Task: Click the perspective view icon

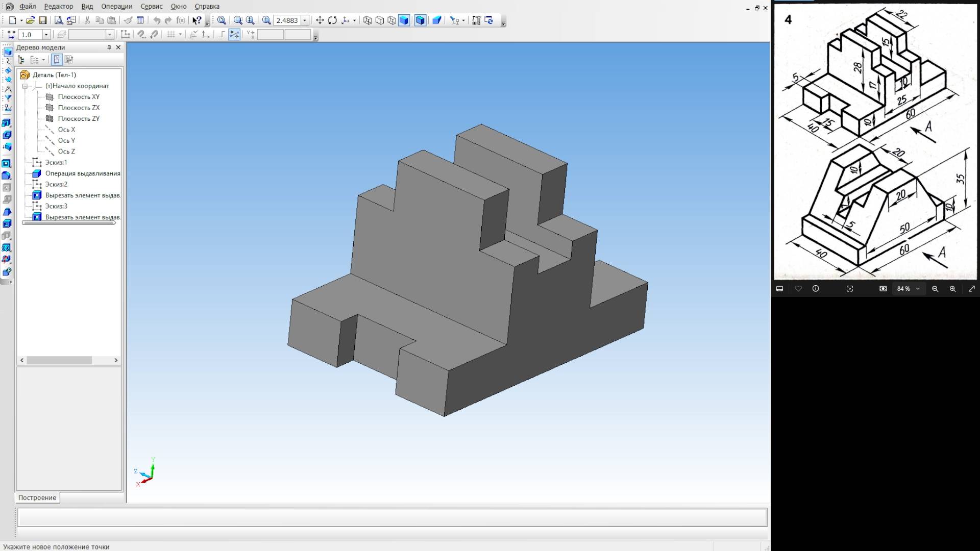Action: pyautogui.click(x=437, y=20)
